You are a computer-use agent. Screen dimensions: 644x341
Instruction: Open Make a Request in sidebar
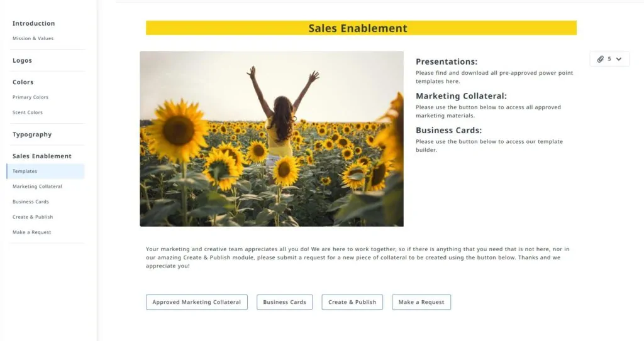pyautogui.click(x=32, y=232)
